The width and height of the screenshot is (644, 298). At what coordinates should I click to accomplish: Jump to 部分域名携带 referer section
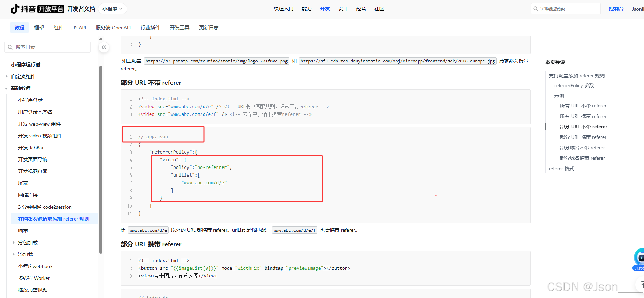click(x=582, y=158)
